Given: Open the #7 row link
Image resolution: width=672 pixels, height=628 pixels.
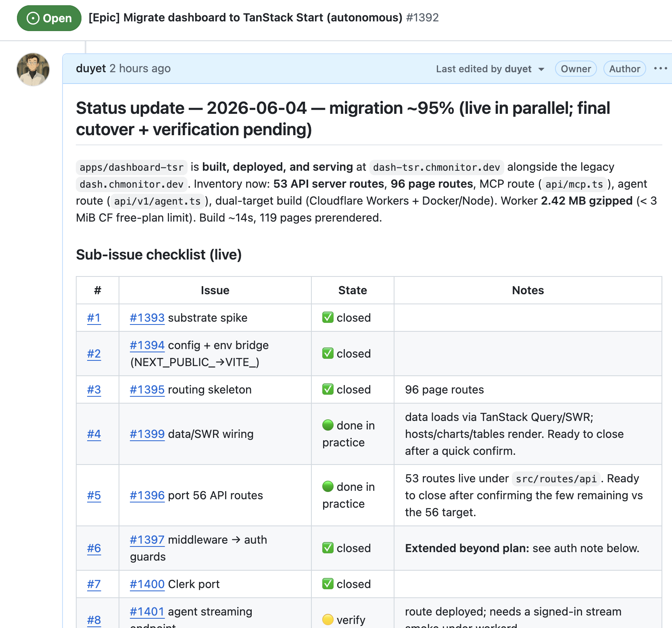Looking at the screenshot, I should pos(94,584).
